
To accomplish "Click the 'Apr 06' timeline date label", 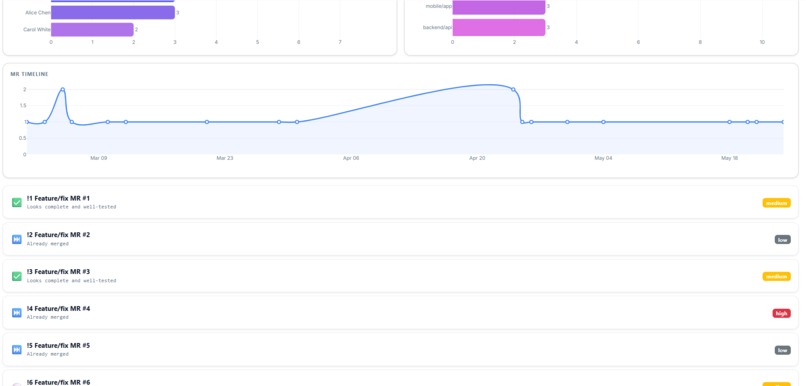I will [x=351, y=158].
